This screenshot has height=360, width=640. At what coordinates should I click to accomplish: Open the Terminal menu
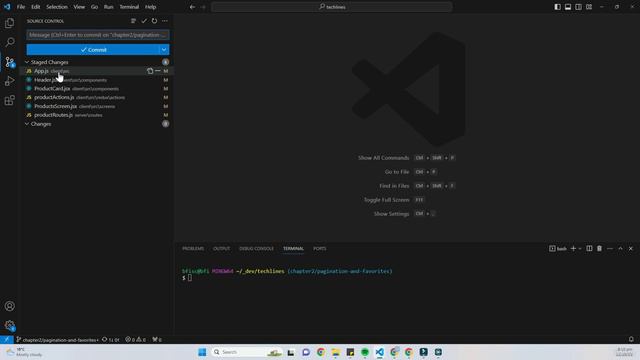tap(129, 7)
